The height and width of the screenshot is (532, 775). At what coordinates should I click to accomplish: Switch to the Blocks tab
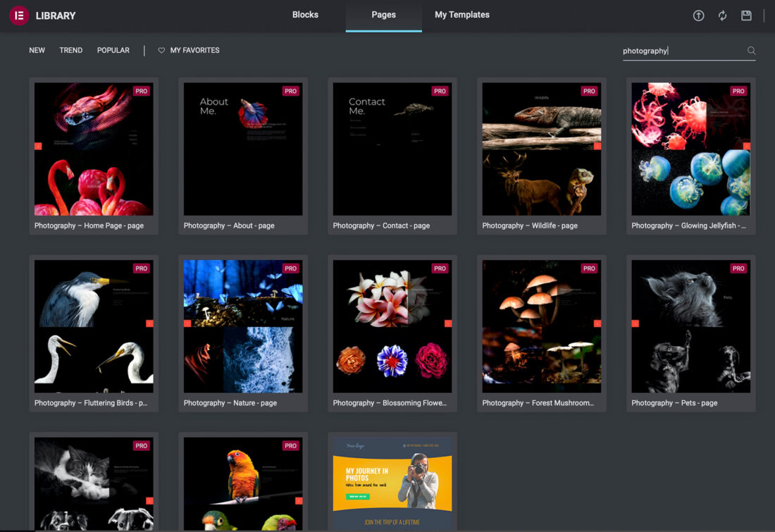(x=305, y=15)
